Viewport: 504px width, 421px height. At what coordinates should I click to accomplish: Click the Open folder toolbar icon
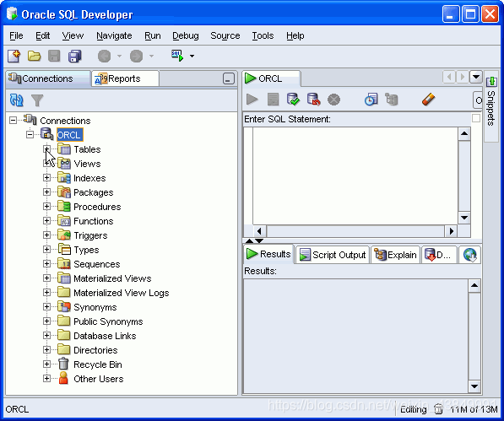[x=34, y=56]
